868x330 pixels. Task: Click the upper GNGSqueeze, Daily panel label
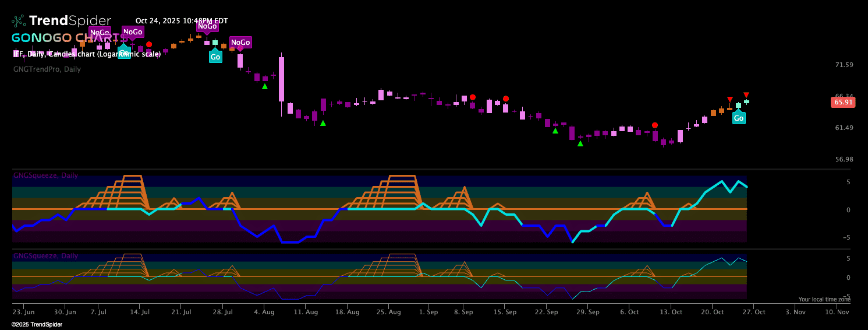pos(45,175)
